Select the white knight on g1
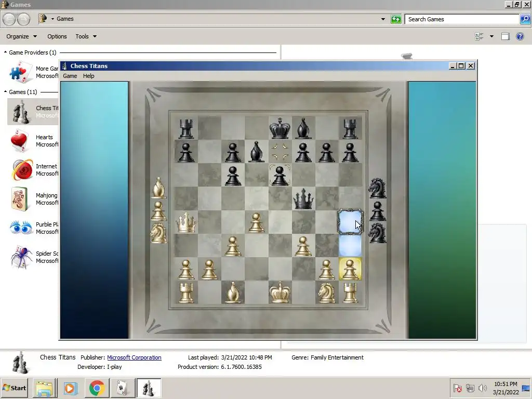This screenshot has height=399, width=532. (326, 292)
